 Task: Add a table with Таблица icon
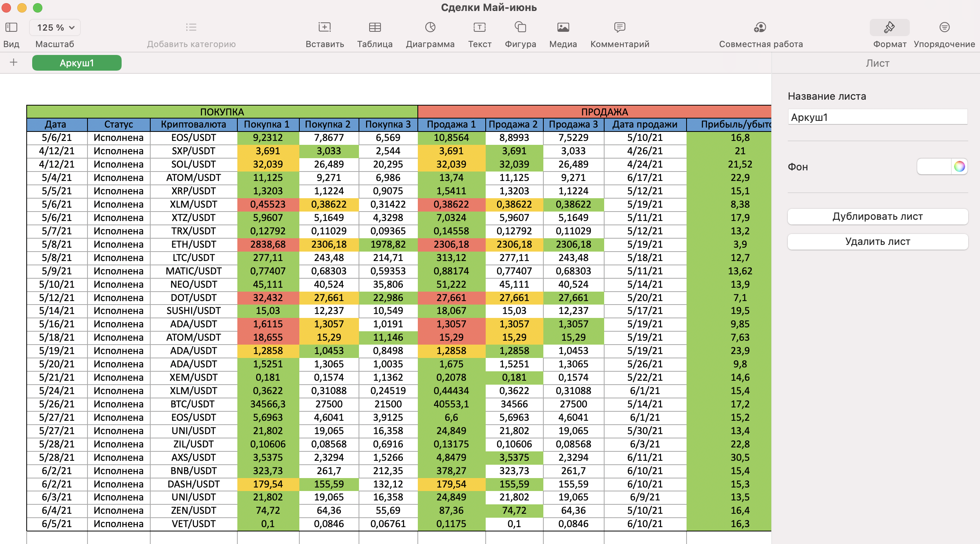375,27
